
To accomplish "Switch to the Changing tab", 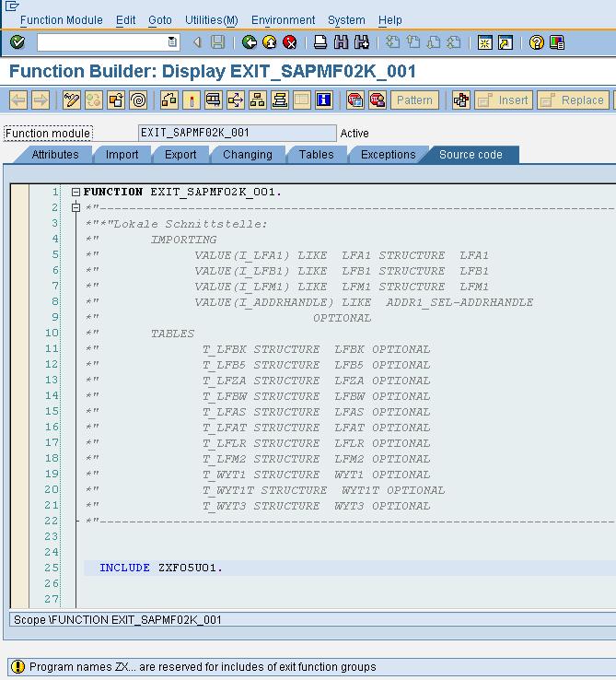I will [x=248, y=155].
